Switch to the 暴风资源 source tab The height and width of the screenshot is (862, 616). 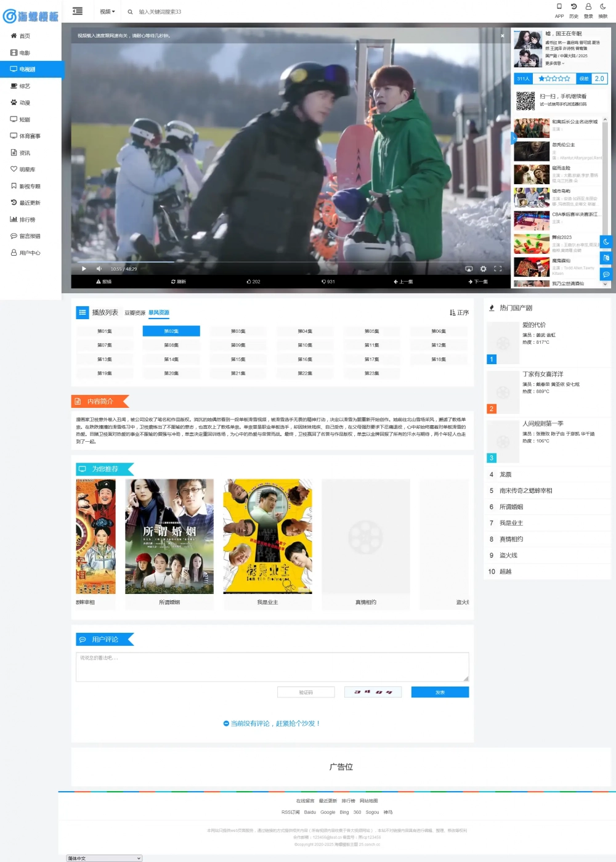click(159, 313)
